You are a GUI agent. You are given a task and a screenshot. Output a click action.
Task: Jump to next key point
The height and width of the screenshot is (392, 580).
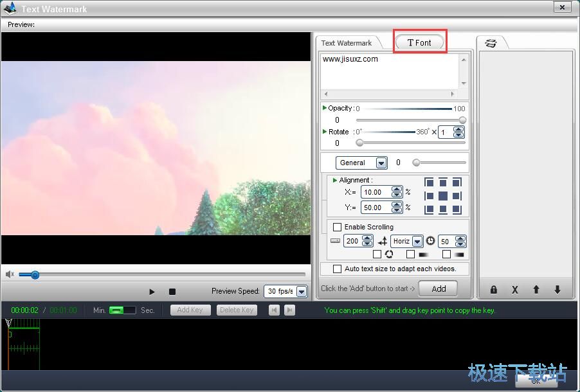coord(289,310)
